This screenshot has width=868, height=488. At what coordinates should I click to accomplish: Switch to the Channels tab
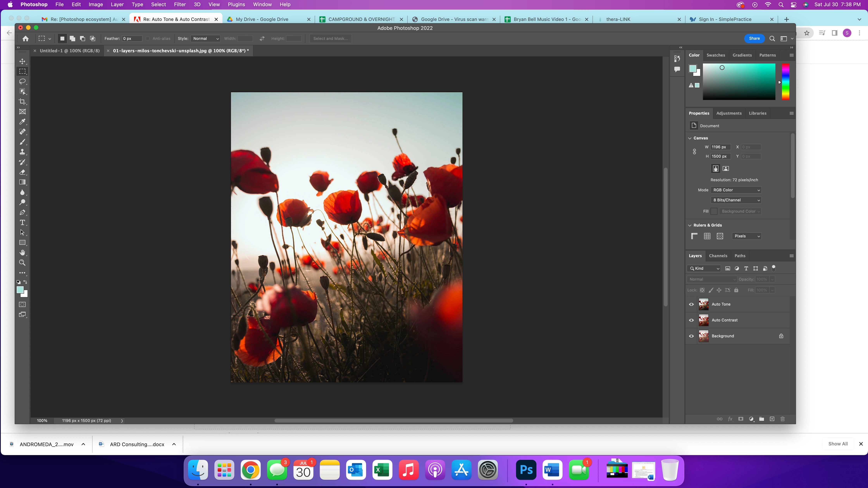coord(718,256)
